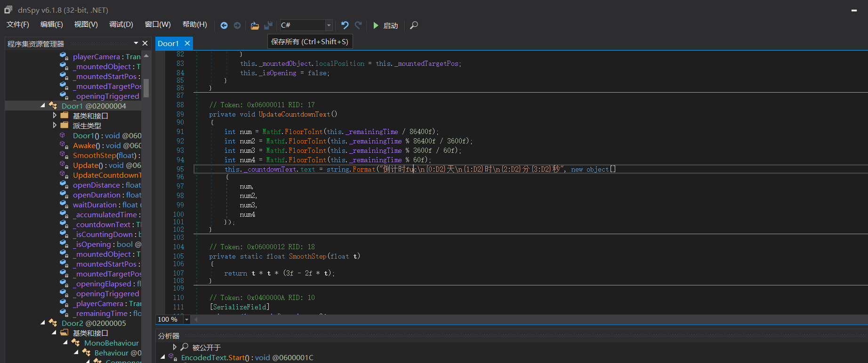868x363 pixels.
Task: Close the Door1 tab
Action: [187, 43]
